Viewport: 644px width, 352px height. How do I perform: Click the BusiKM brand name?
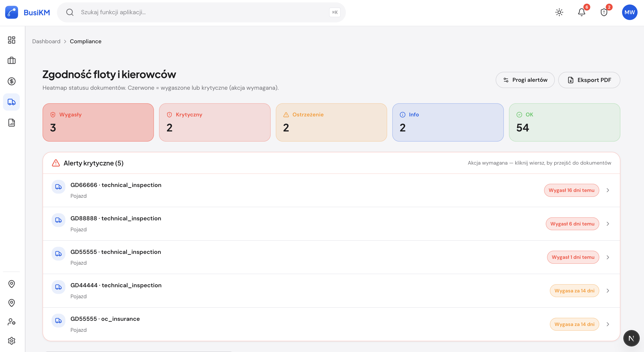pyautogui.click(x=37, y=12)
